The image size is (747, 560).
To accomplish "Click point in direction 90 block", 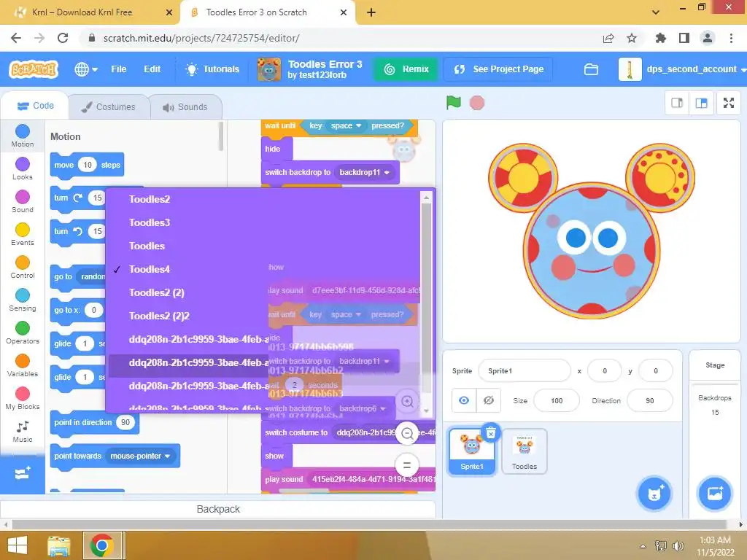I will pyautogui.click(x=94, y=422).
